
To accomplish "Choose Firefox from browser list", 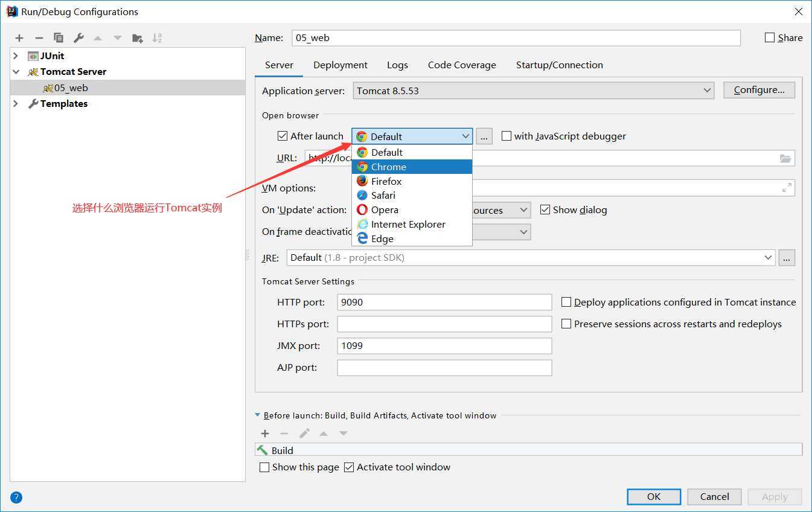I will click(x=412, y=181).
